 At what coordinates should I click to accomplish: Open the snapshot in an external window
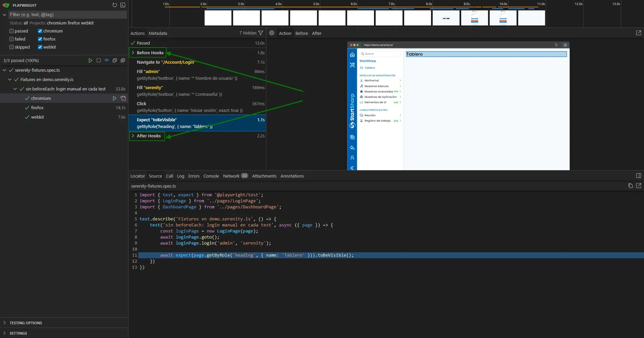[x=639, y=33]
